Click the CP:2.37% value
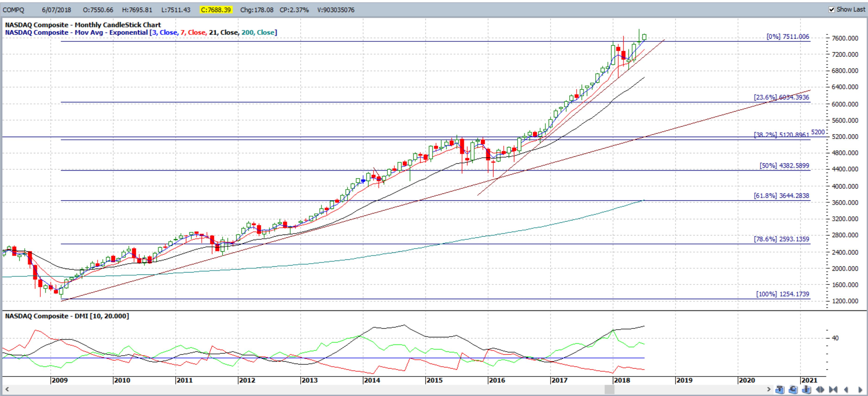 click(x=294, y=10)
